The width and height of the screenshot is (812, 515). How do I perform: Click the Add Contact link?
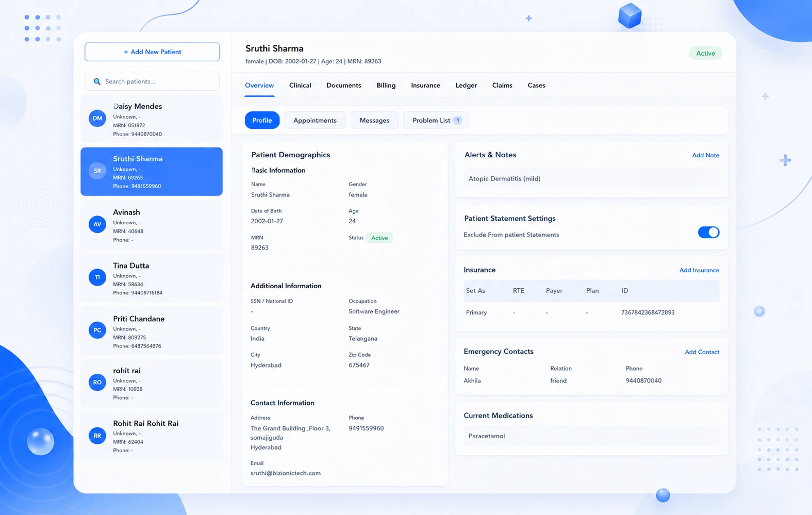click(702, 352)
